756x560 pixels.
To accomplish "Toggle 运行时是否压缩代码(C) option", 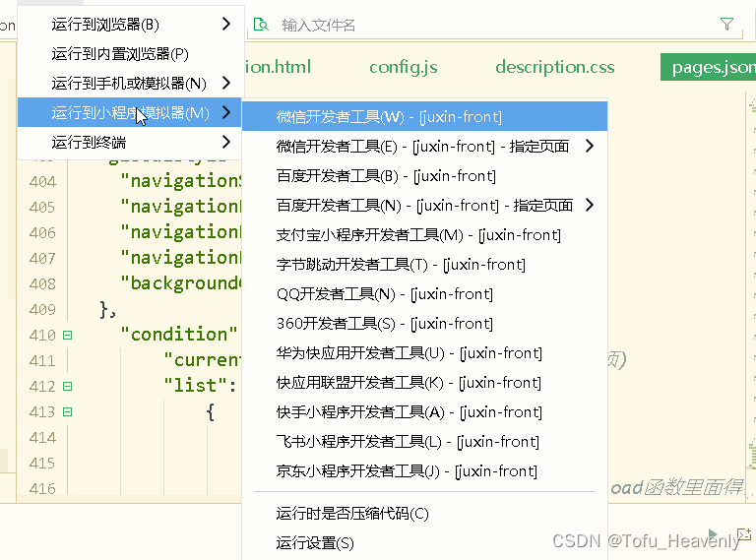I will [x=424, y=514].
